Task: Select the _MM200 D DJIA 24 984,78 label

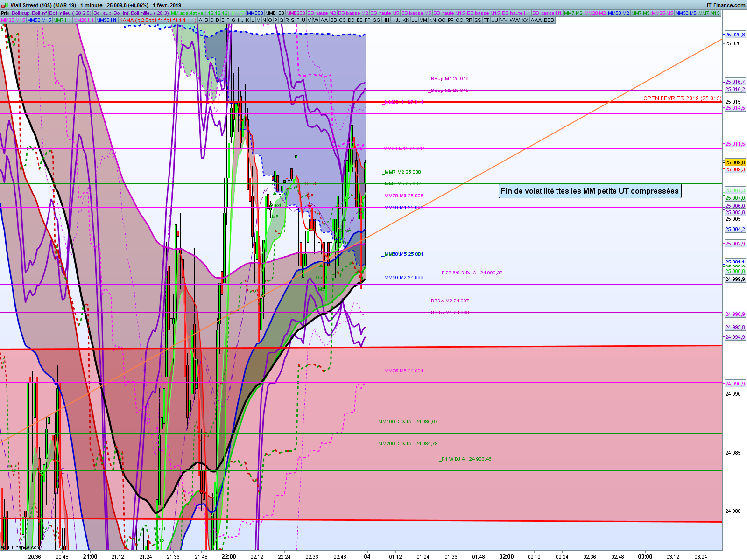Action: pos(407,444)
